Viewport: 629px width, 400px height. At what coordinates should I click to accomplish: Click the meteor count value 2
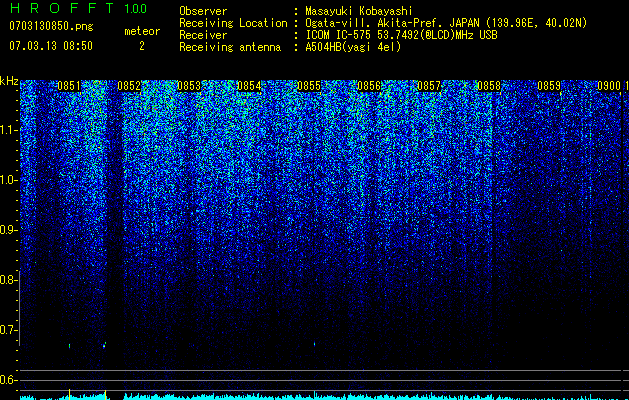pyautogui.click(x=142, y=46)
